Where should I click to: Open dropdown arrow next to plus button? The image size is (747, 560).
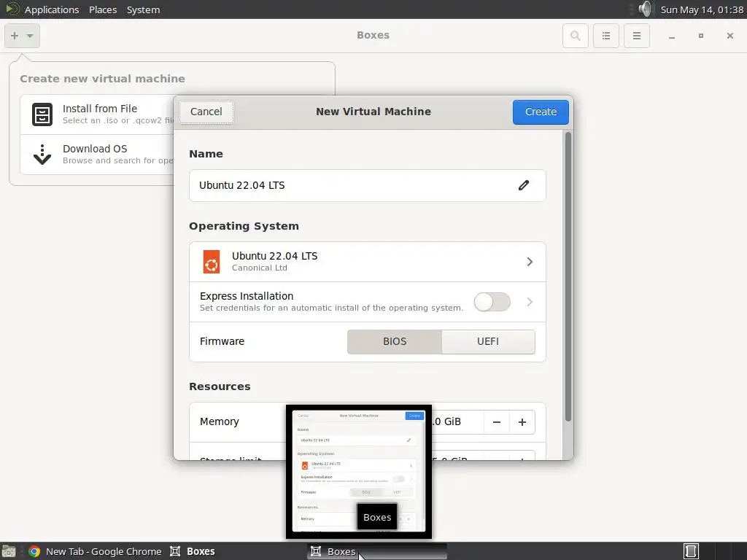coord(30,36)
